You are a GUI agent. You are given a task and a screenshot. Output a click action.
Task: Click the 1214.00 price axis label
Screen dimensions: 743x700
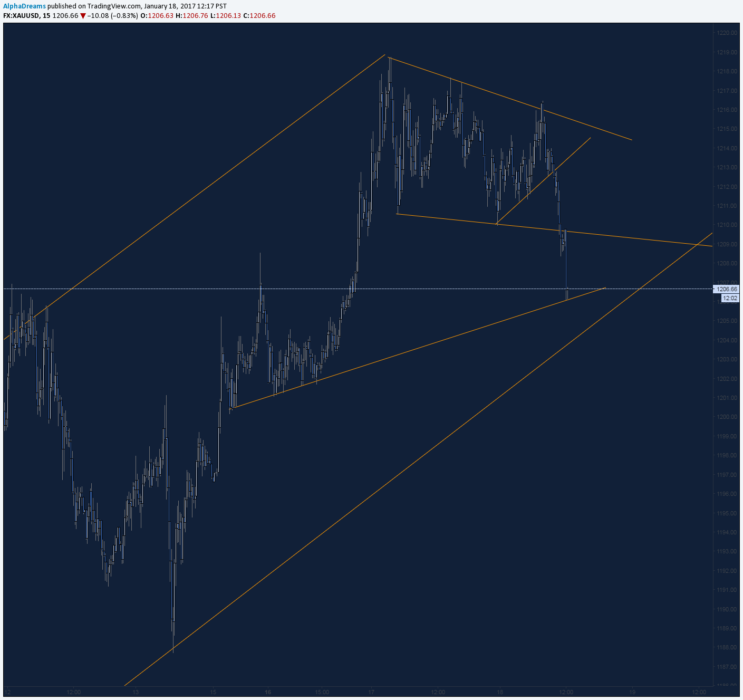727,148
